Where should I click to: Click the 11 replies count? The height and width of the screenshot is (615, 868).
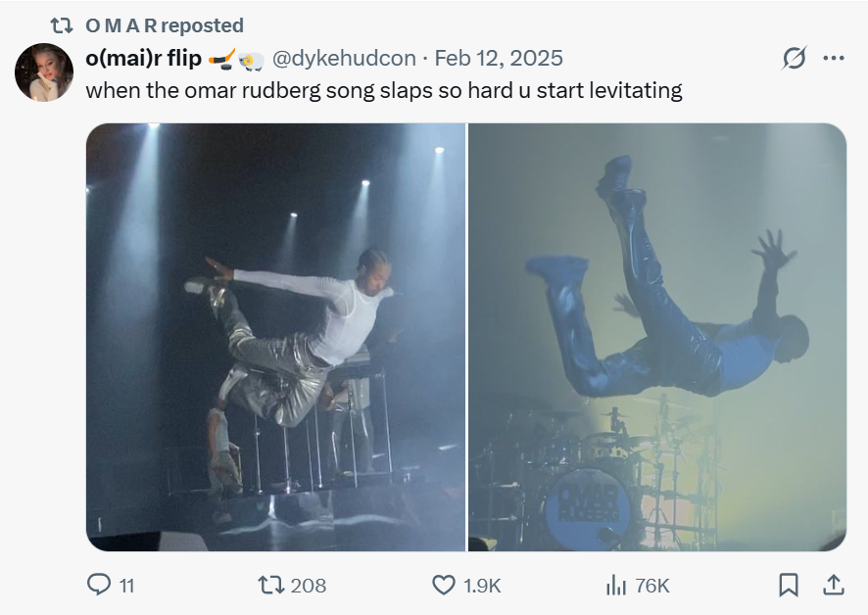click(126, 586)
